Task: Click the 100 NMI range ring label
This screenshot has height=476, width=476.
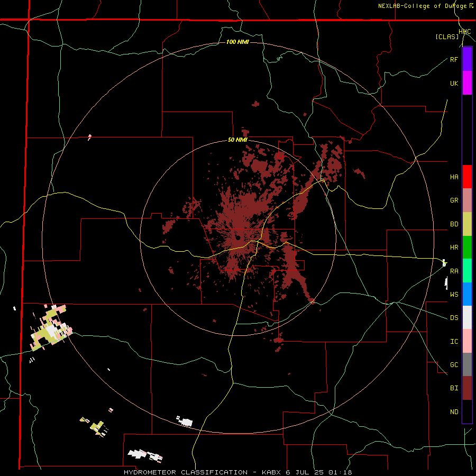Action: click(x=237, y=42)
